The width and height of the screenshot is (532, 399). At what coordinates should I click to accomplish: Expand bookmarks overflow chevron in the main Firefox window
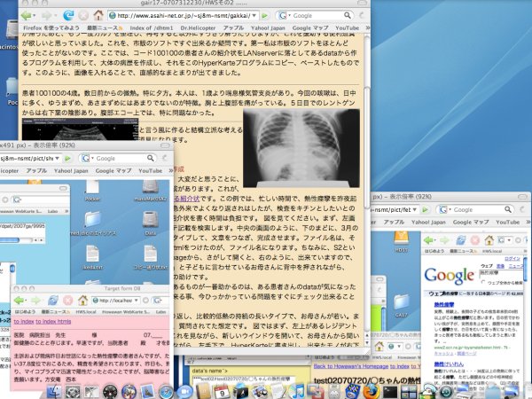click(367, 27)
